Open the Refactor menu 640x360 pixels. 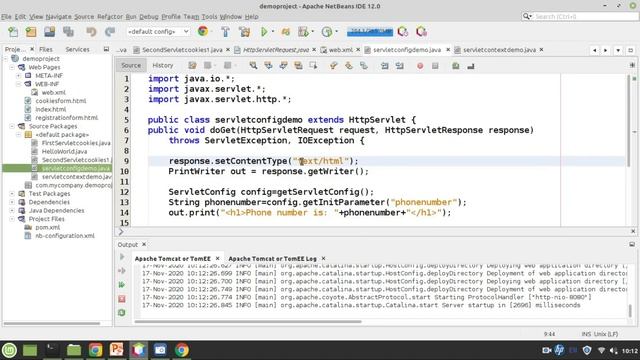110,17
